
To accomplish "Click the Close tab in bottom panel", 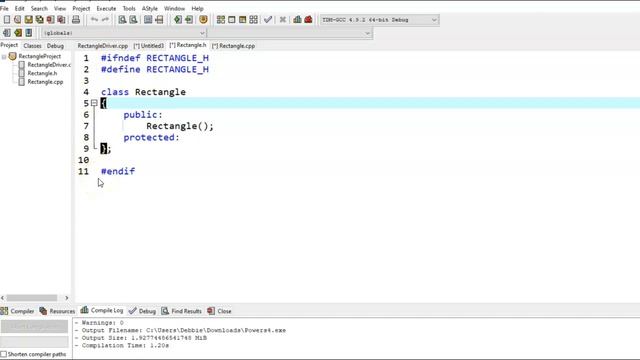I will [220, 311].
